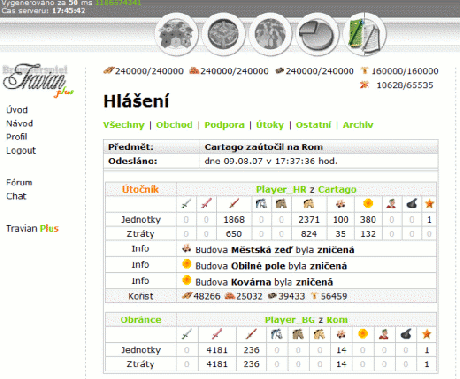Click the catapult icon beside Kovárna info
Viewport: 460px width, 379px height.
click(187, 280)
